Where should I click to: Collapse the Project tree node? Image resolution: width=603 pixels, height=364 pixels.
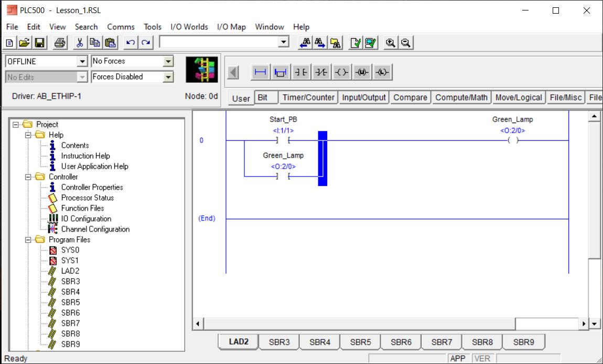tap(16, 125)
